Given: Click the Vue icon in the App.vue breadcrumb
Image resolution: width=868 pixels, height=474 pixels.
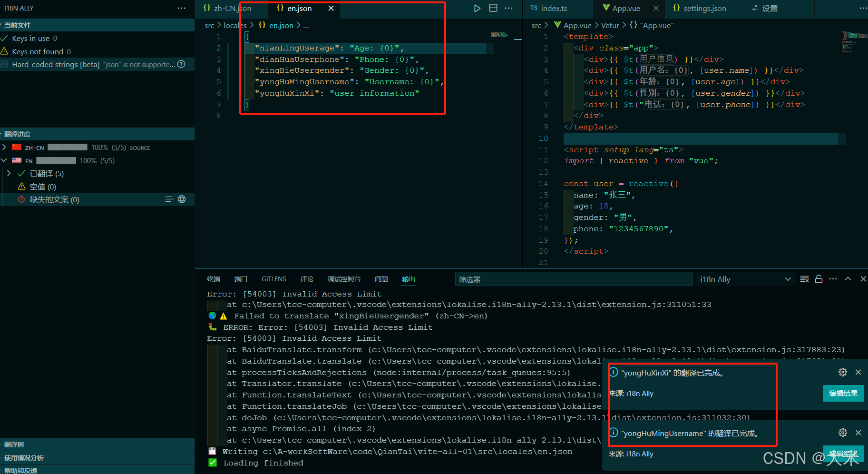Looking at the screenshot, I should point(557,25).
